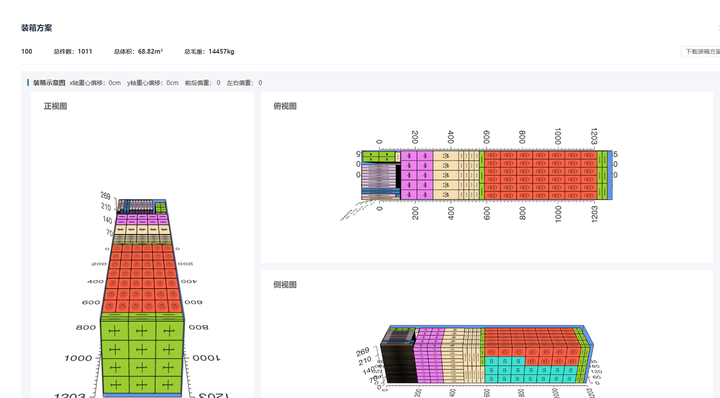Click the 总体积: 68.82m³ value
720x398 pixels.
tap(138, 51)
